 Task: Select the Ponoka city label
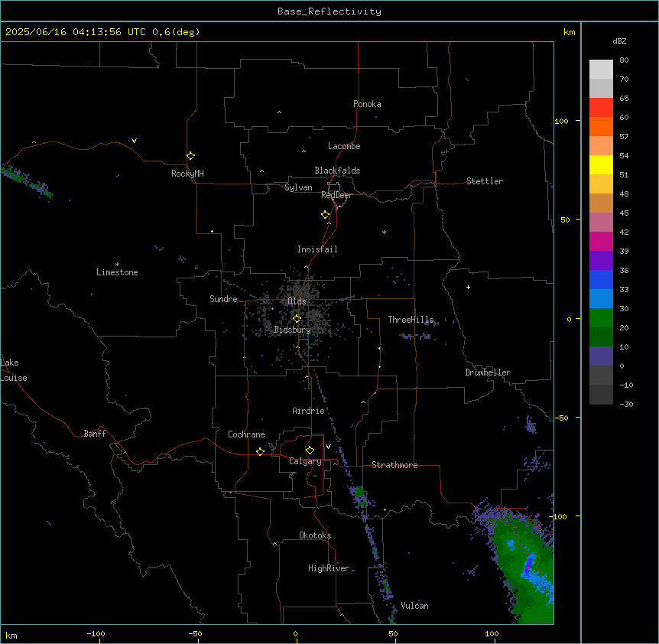(x=367, y=104)
